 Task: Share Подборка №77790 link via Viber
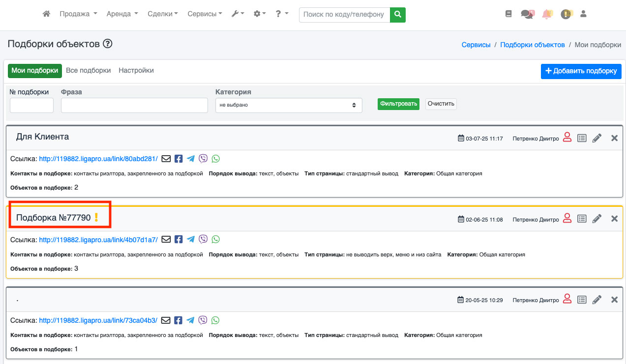(203, 240)
